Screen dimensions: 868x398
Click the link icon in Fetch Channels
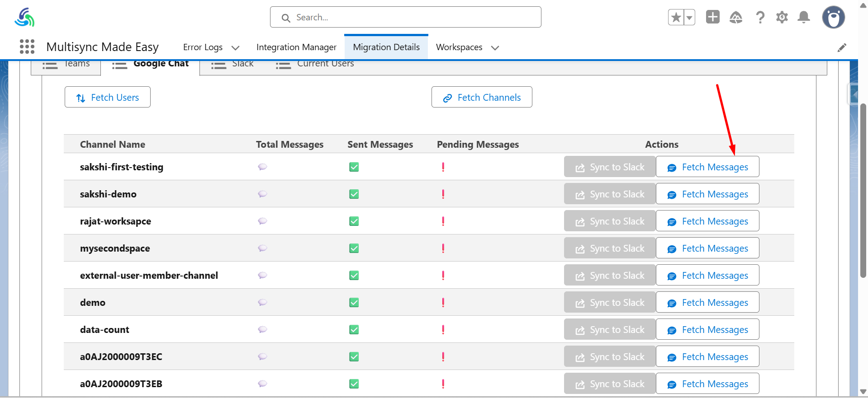coord(447,98)
